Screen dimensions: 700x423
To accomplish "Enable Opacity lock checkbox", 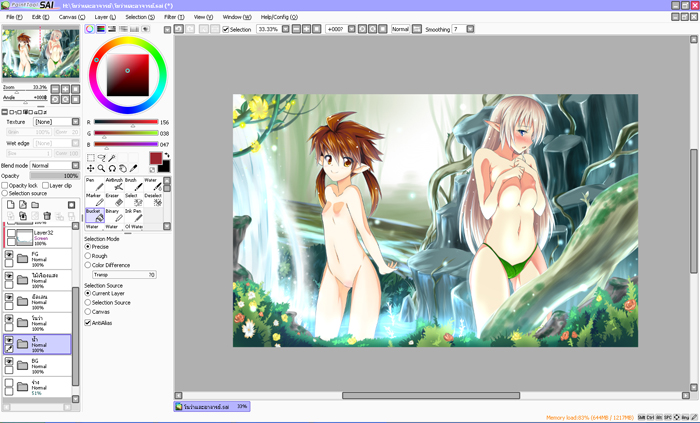I will (5, 185).
